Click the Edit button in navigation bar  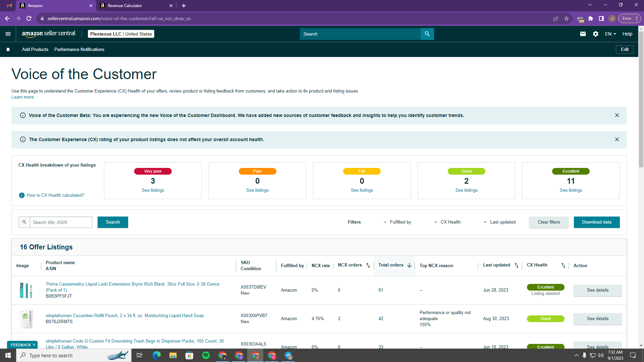point(625,50)
